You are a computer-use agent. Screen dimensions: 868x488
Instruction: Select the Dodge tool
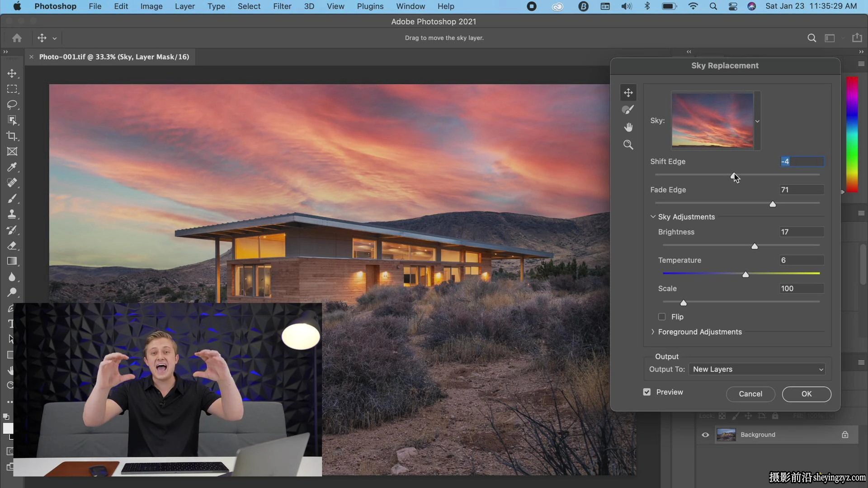click(x=12, y=292)
